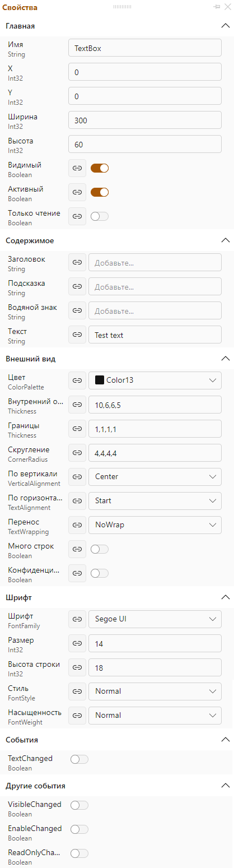Enable the TextChanged event toggle
This screenshot has width=234, height=868.
pos(79,759)
